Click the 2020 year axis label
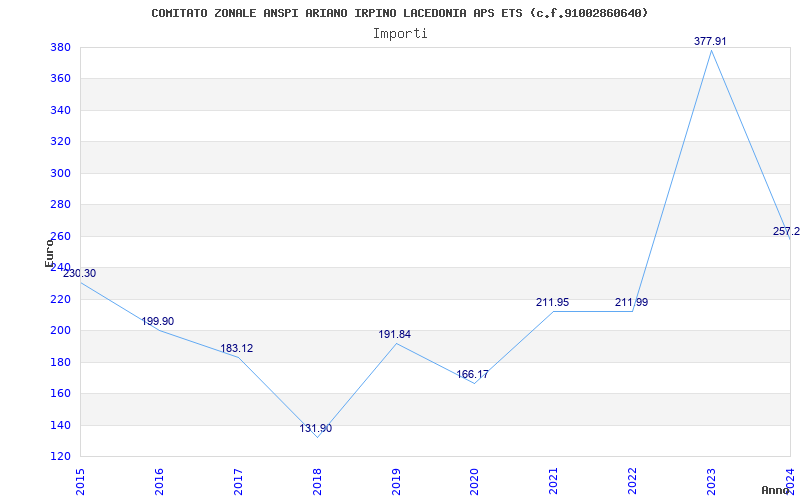Screen dimensions: 800x500 pos(474,481)
